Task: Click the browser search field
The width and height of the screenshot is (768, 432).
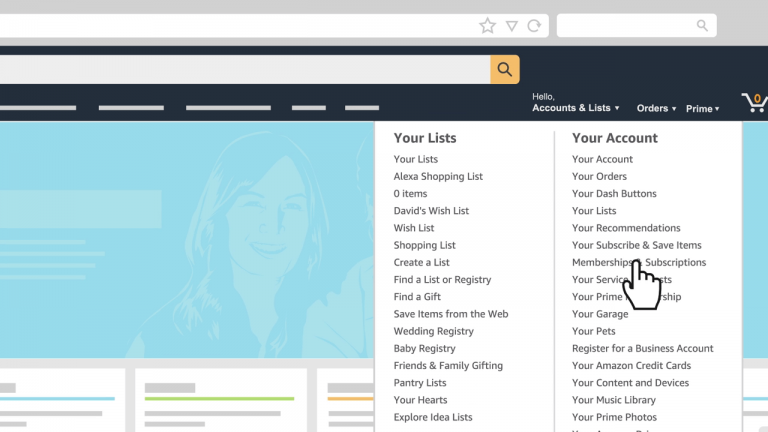Action: (x=636, y=25)
